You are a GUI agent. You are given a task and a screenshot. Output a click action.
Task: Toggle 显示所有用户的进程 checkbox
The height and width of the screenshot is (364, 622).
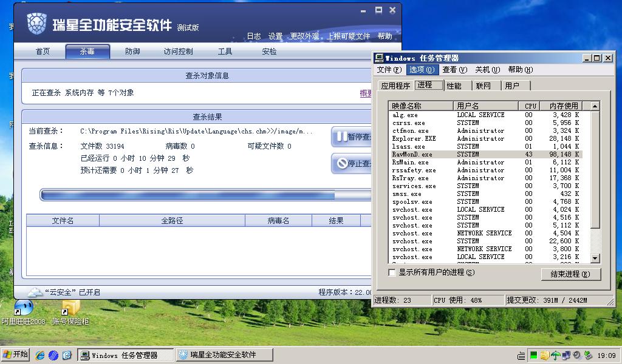pos(392,272)
